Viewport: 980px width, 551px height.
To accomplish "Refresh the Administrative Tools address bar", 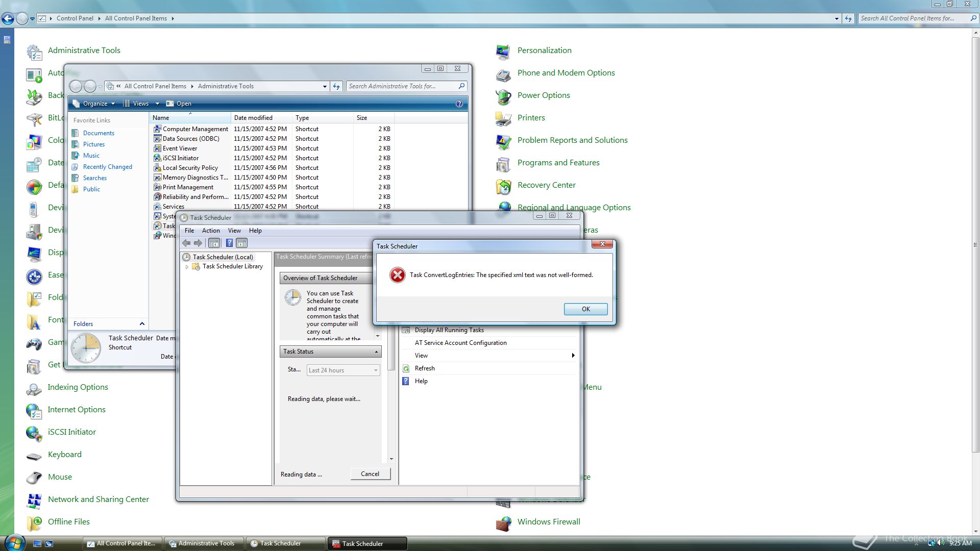I will [336, 86].
